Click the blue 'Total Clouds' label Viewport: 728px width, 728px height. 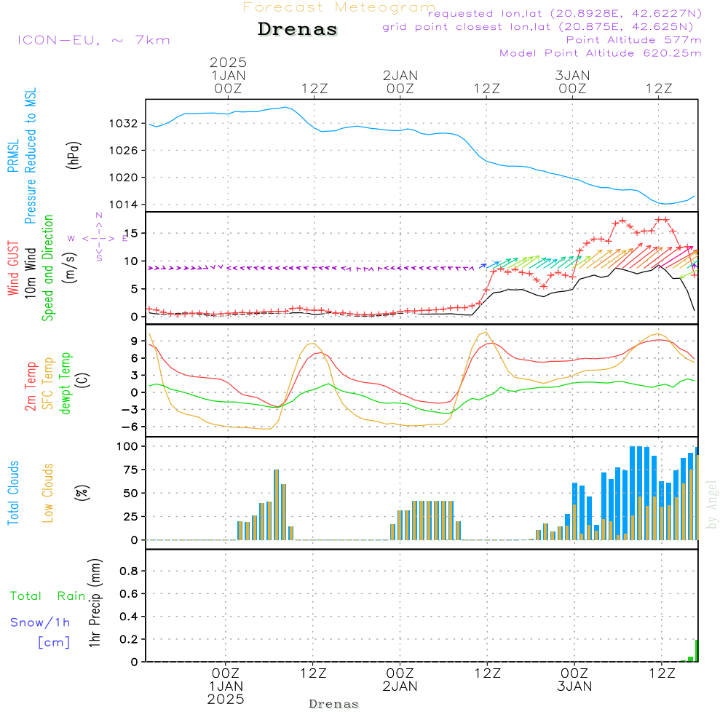(x=13, y=493)
